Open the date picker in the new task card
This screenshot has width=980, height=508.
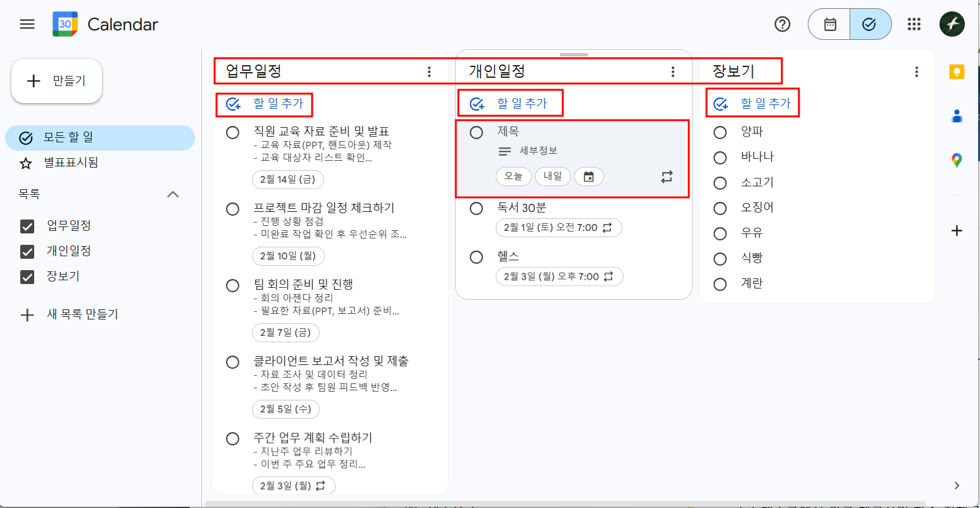click(589, 177)
